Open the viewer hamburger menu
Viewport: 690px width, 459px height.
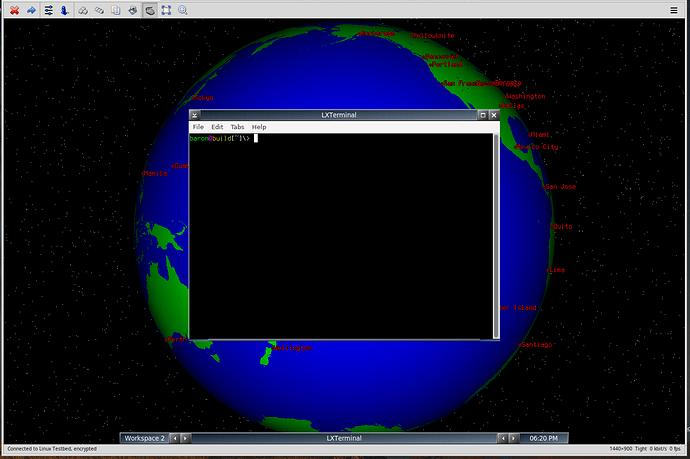674,10
